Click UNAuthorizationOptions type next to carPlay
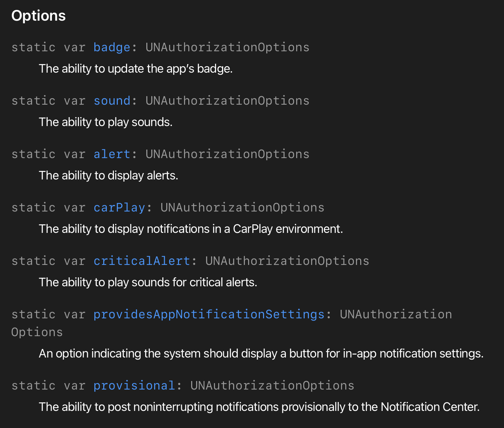The width and height of the screenshot is (504, 428). [x=242, y=208]
